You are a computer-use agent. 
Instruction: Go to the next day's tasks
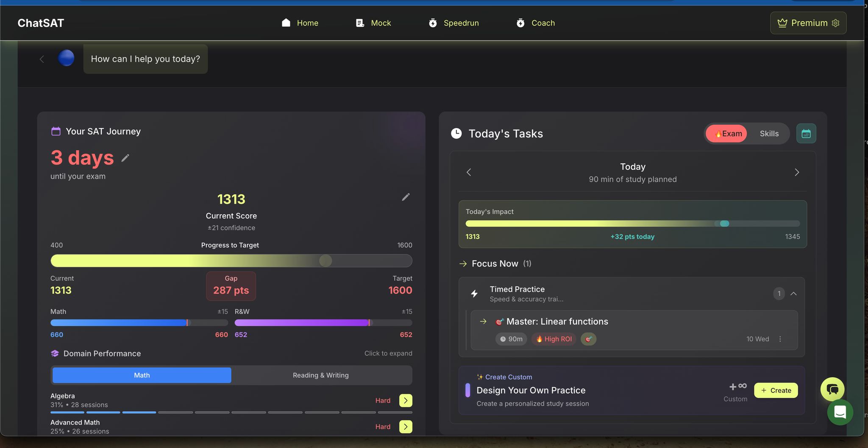click(796, 172)
